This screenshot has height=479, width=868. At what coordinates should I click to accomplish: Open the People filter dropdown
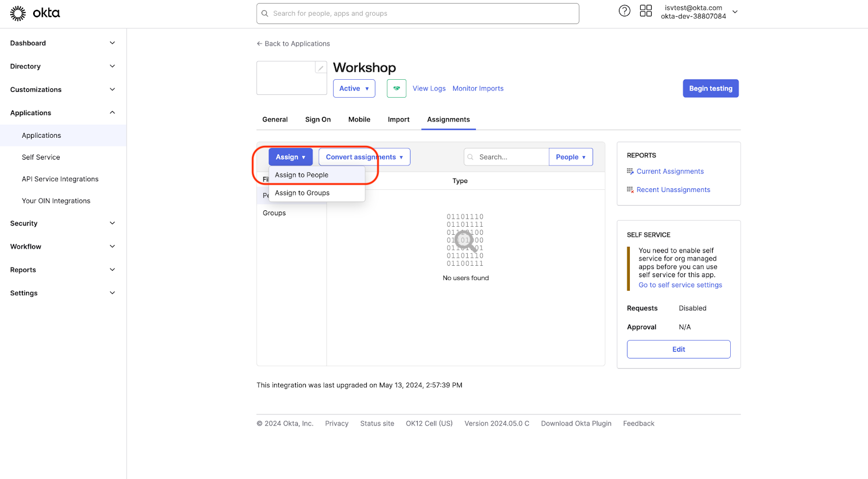click(571, 157)
